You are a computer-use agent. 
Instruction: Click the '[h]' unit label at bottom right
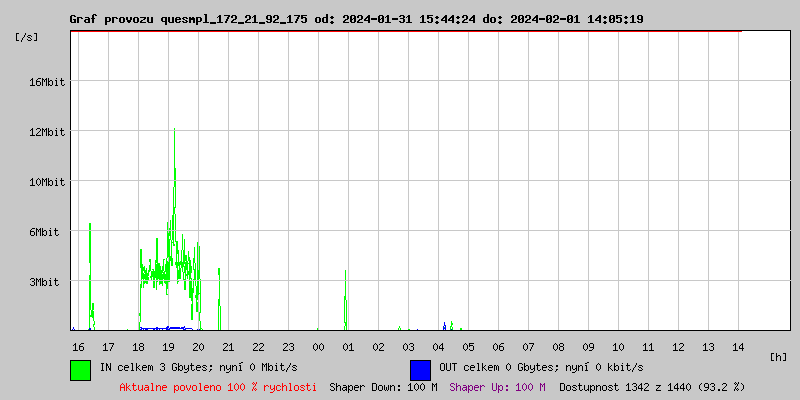tap(778, 356)
